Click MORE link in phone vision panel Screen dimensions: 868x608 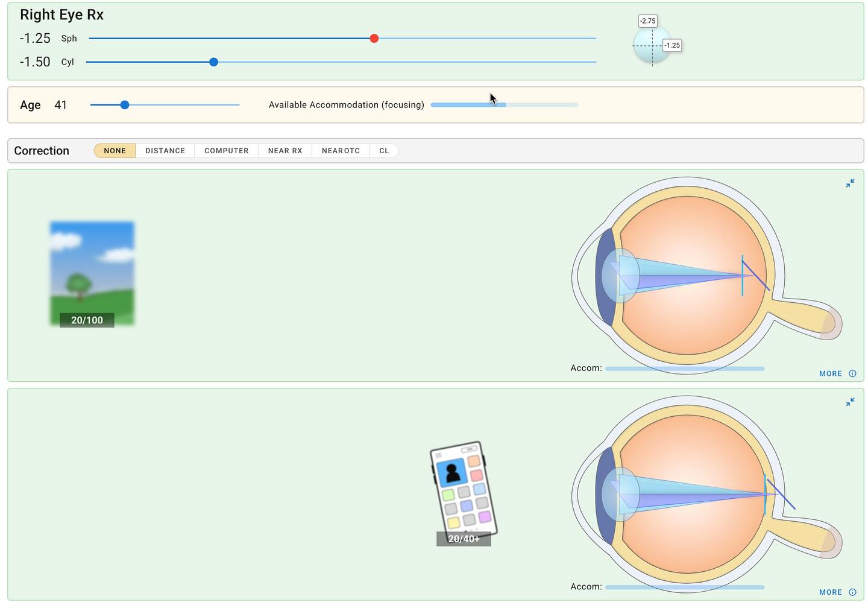click(x=830, y=592)
